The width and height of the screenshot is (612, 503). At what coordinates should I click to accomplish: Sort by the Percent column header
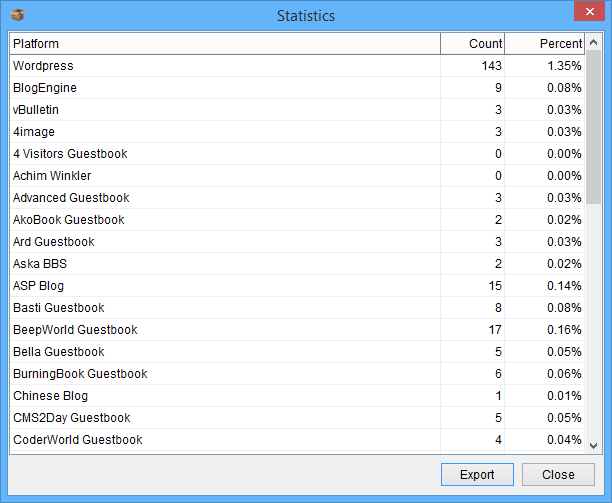click(546, 44)
